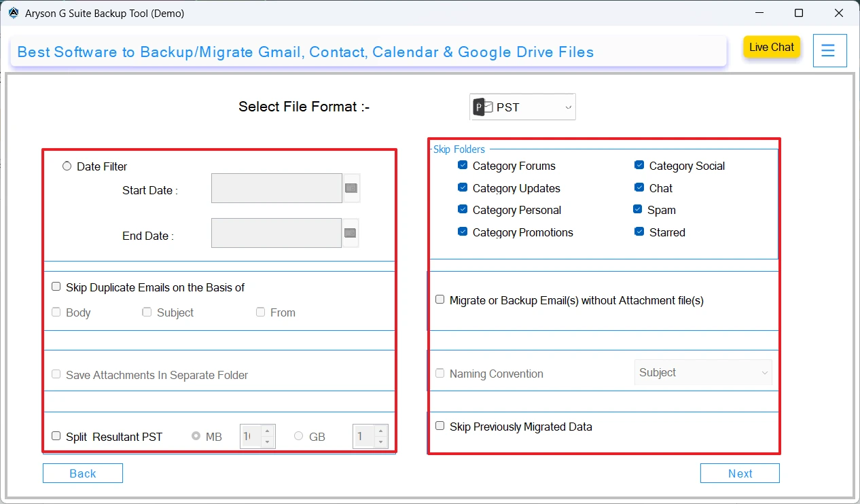This screenshot has width=860, height=504.
Task: Open the PST file format dropdown
Action: [x=523, y=107]
